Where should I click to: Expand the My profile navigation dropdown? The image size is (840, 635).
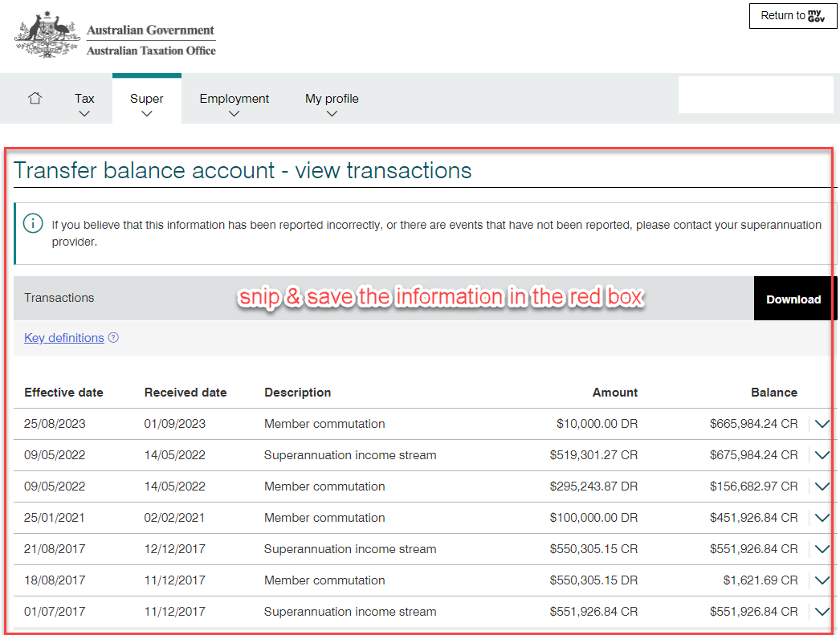[331, 114]
